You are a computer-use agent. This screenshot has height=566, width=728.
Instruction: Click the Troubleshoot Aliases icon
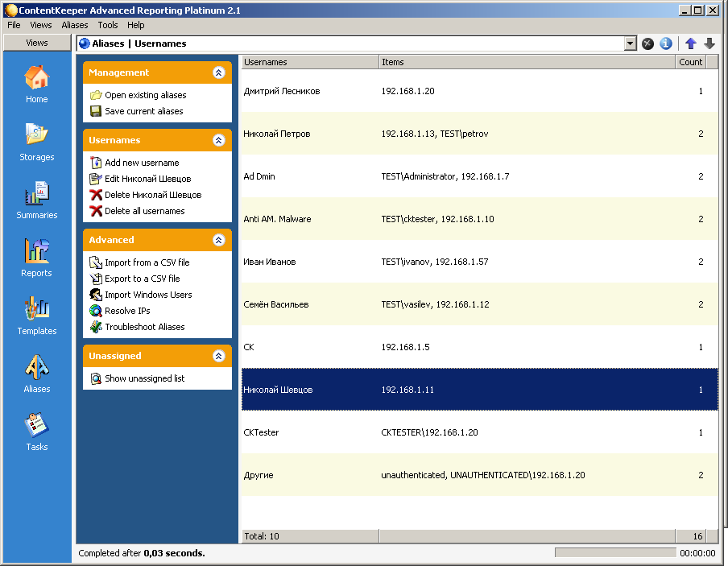coord(96,328)
